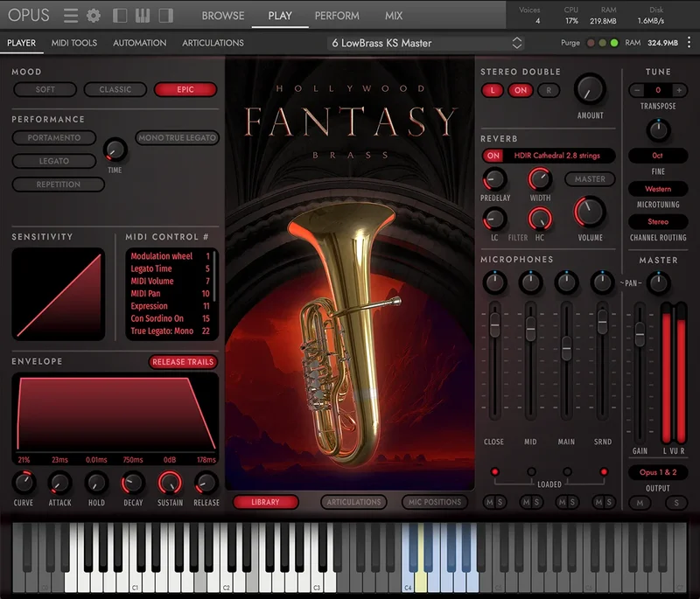Decrease transpose with the minus button
Image resolution: width=700 pixels, height=599 pixels.
point(637,90)
